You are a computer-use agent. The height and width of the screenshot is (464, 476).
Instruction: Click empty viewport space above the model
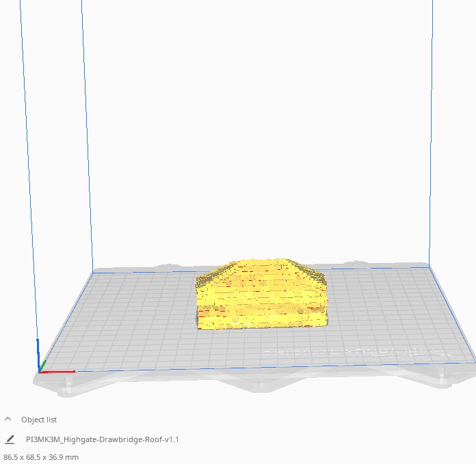tap(260, 137)
